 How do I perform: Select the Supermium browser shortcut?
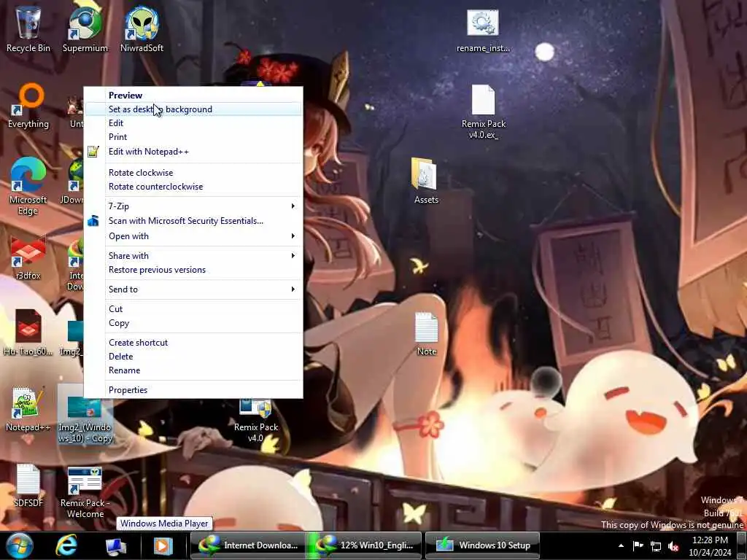pos(85,28)
